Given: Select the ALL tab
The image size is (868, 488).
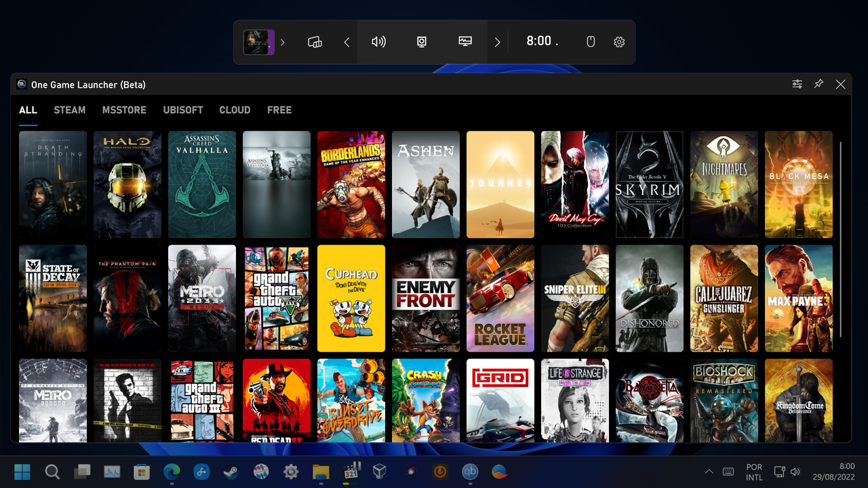Looking at the screenshot, I should pyautogui.click(x=28, y=110).
